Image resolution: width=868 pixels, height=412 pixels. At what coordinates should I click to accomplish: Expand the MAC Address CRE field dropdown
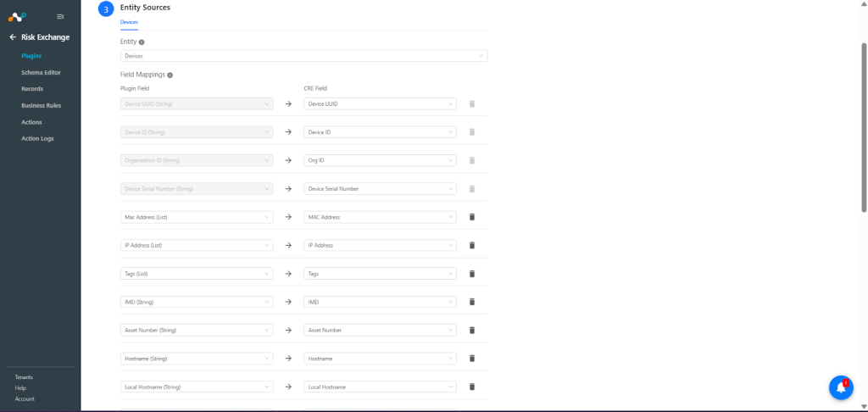click(x=380, y=217)
